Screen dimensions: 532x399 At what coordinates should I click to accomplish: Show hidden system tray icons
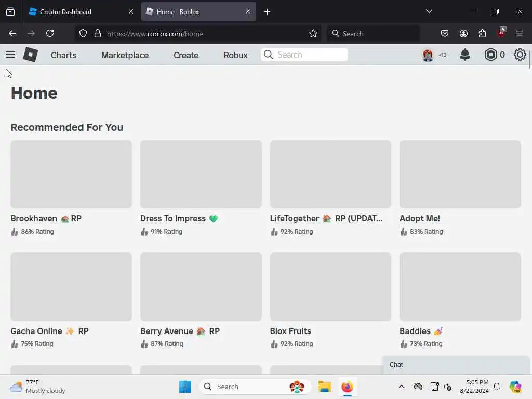tap(402, 387)
